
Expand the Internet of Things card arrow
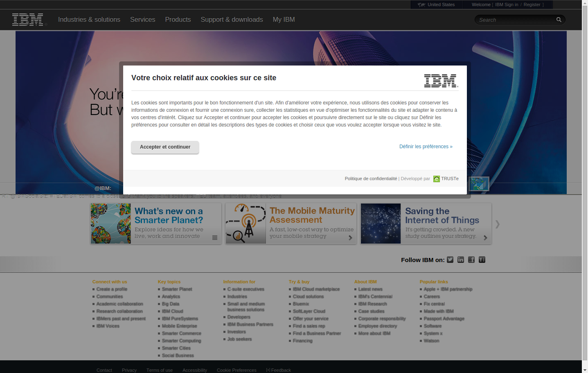click(x=485, y=237)
